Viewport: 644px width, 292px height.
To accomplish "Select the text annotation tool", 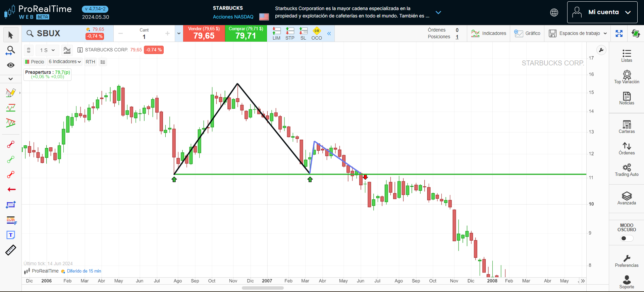I will 11,235.
